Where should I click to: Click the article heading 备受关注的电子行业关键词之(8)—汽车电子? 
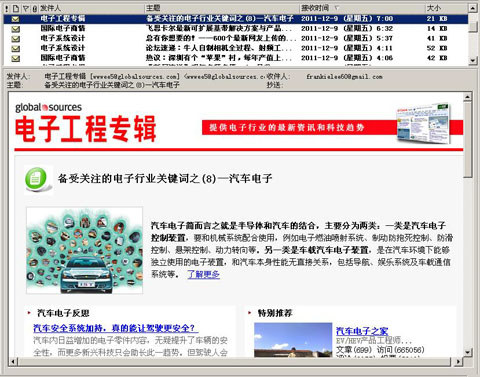point(165,179)
